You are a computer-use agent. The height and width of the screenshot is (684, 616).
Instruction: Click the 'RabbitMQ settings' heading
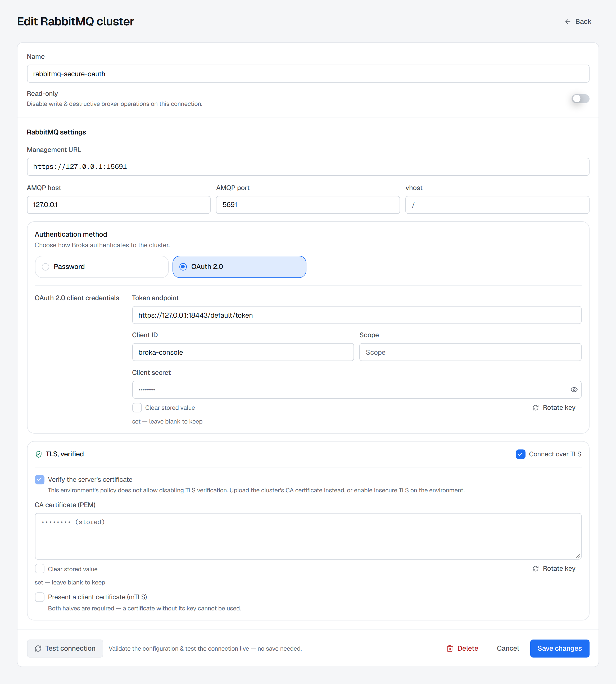(x=56, y=132)
